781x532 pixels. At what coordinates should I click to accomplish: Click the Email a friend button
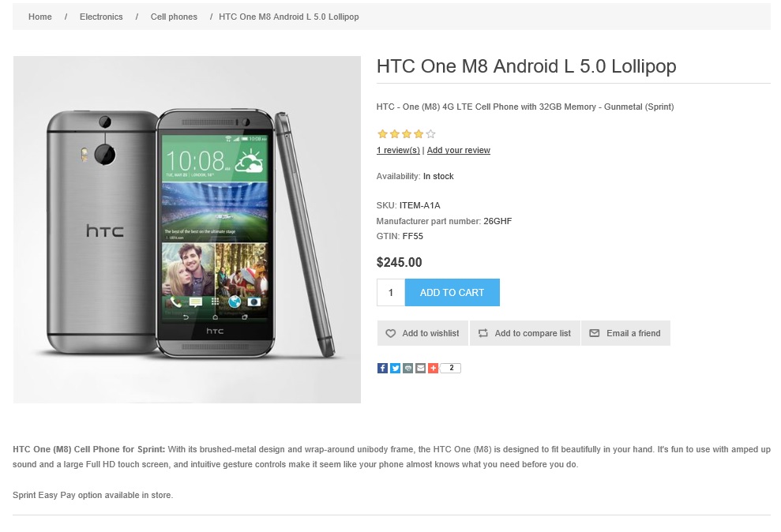[x=625, y=333]
